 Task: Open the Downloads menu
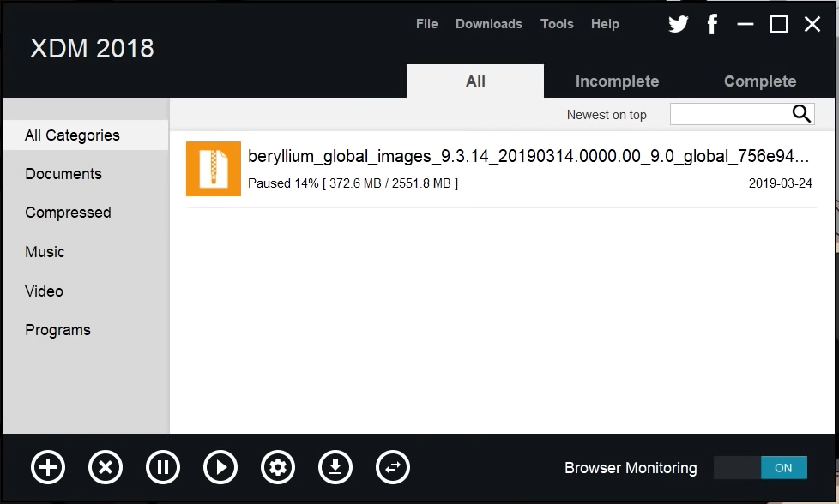[489, 24]
